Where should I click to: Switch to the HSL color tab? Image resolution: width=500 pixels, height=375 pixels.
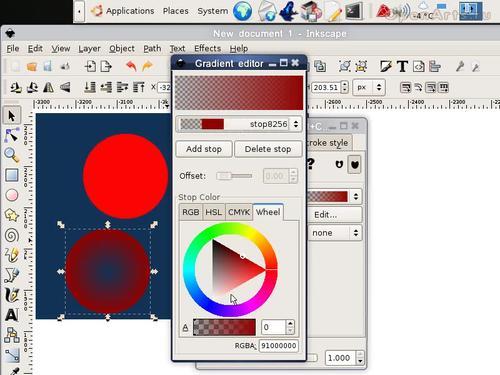(213, 212)
